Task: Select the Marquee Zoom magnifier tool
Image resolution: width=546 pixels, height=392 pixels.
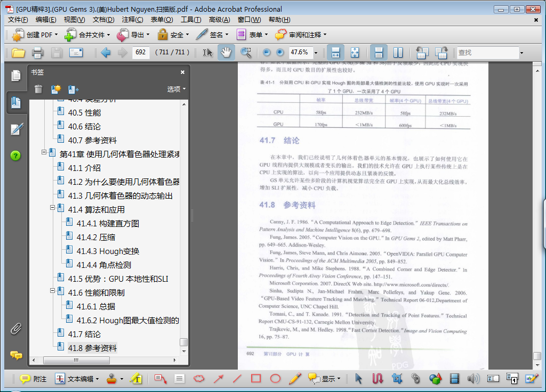Action: click(246, 52)
